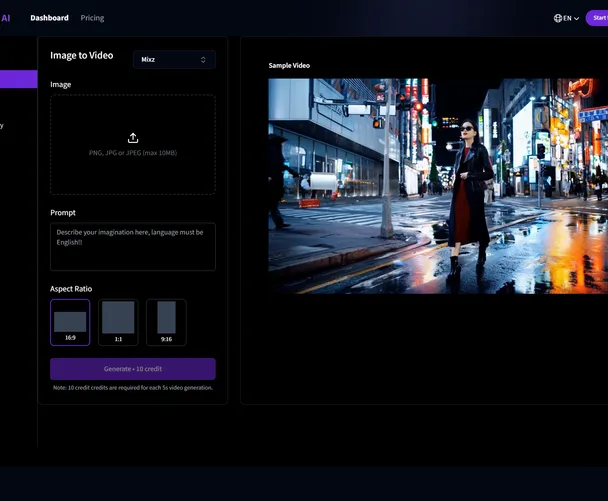
Task: Click the purple Start button
Action: pyautogui.click(x=597, y=18)
